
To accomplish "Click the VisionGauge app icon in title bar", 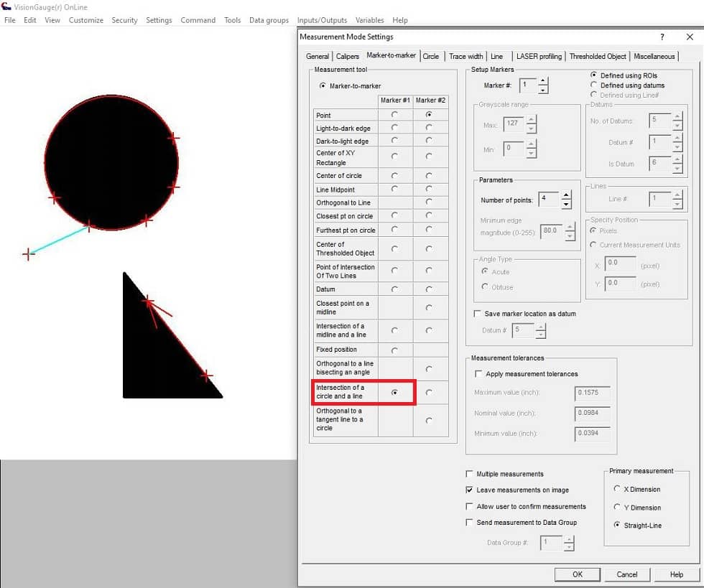I will click(x=6, y=6).
